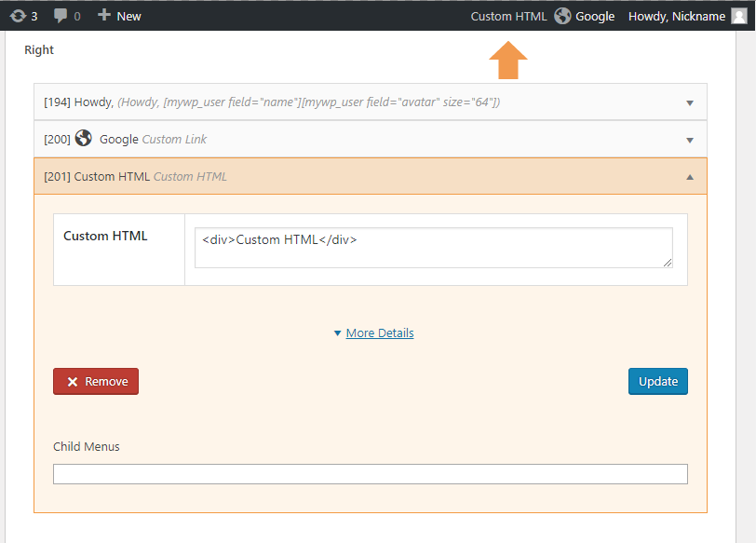Viewport: 756px width, 543px height.
Task: Click the globe icon on menu item [200] Google
Action: tap(82, 138)
